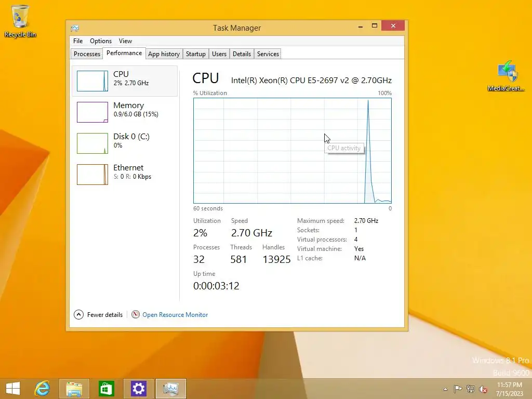
Task: Minimize the Task Manager window
Action: point(361,26)
